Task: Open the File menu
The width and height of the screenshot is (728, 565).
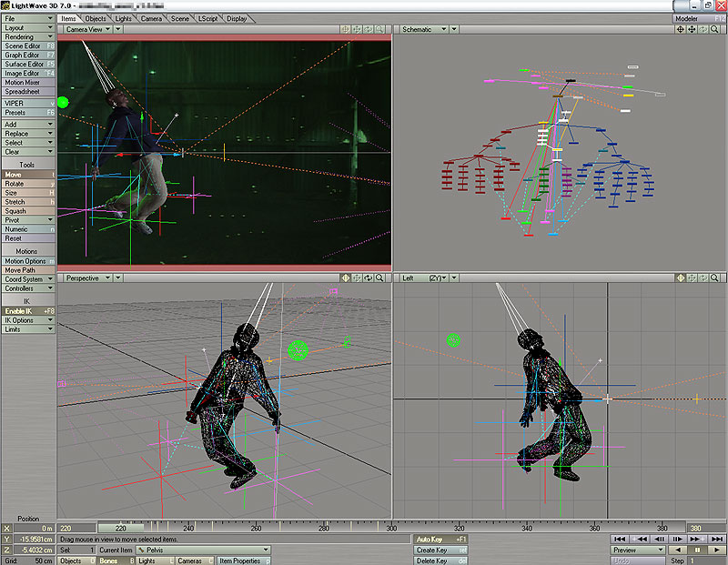Action: pos(28,18)
